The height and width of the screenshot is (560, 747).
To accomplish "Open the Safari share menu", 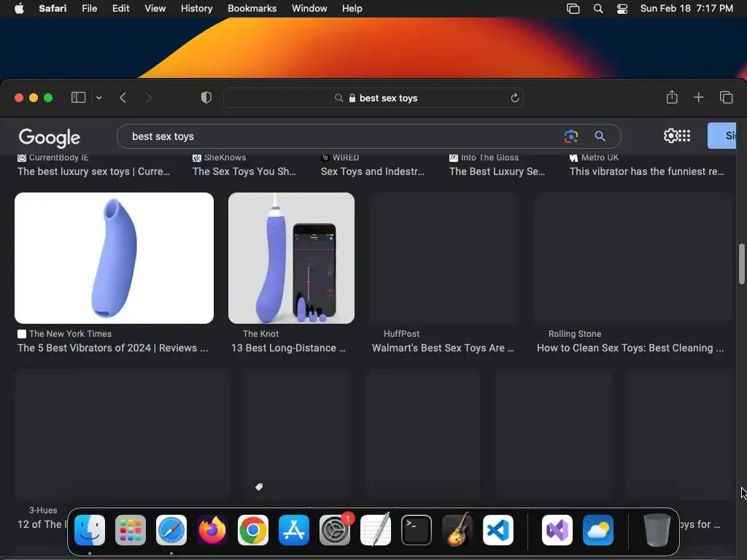I will (x=672, y=97).
